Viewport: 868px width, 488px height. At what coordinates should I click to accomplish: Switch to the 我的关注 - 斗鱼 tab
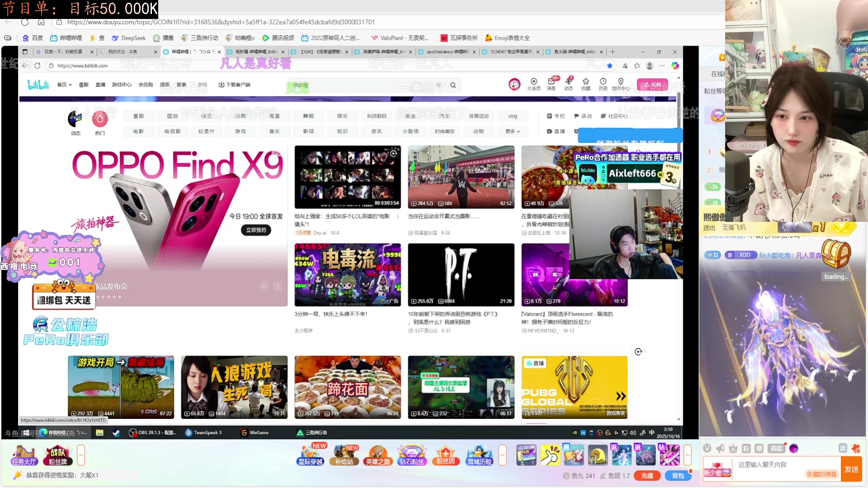point(123,52)
